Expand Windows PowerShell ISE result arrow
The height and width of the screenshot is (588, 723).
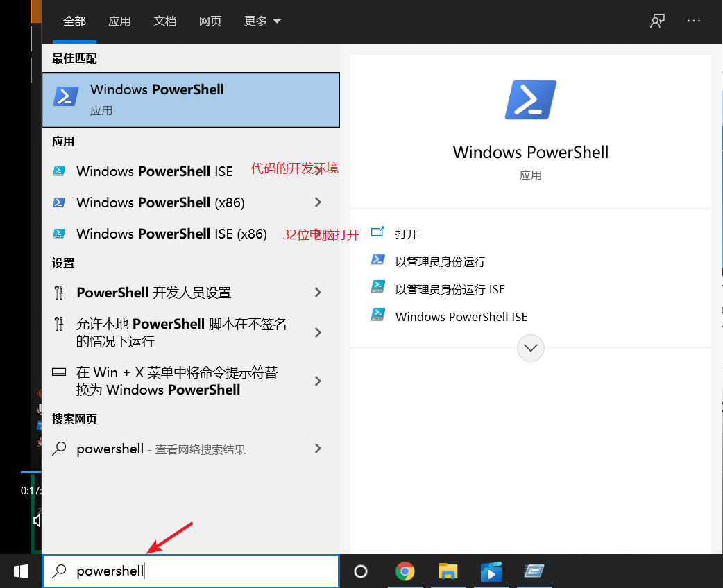click(318, 171)
